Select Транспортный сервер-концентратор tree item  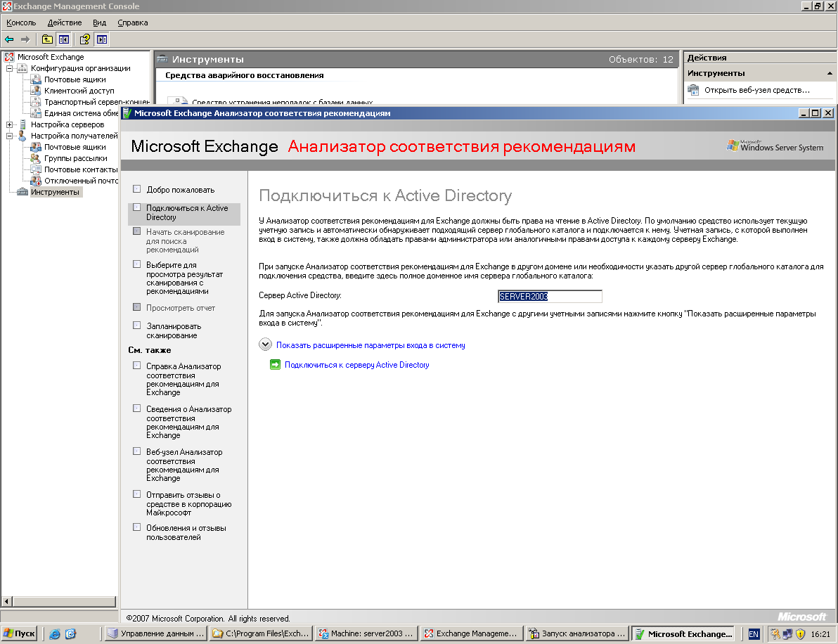coord(97,101)
